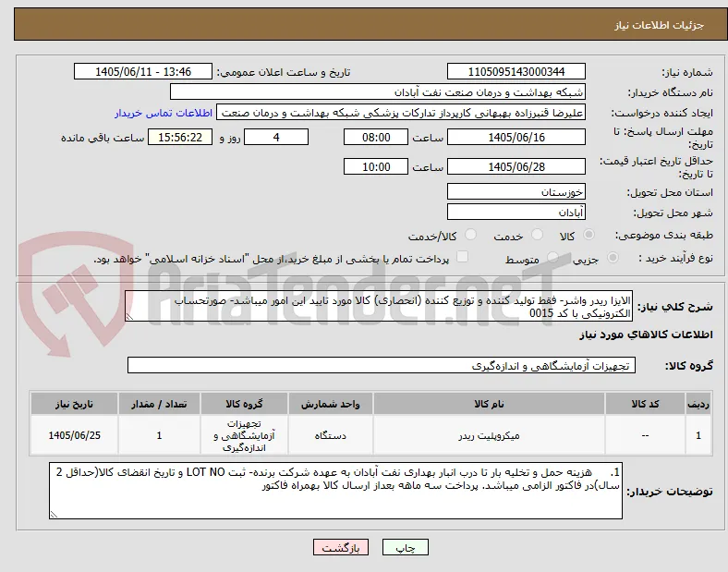The image size is (728, 572).
Task: Click the delivery city field آبادان
Action: 516,213
